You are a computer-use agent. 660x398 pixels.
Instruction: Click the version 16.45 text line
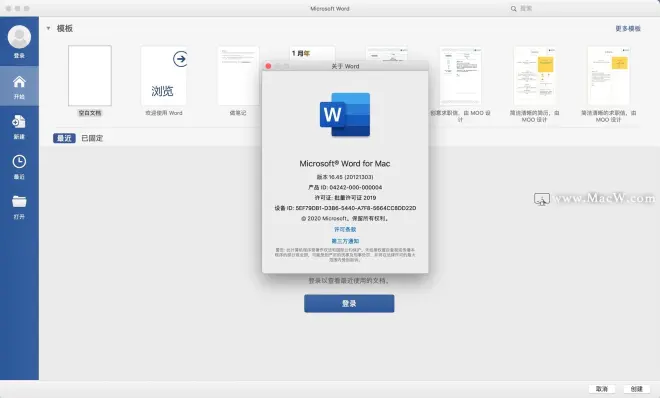click(345, 177)
